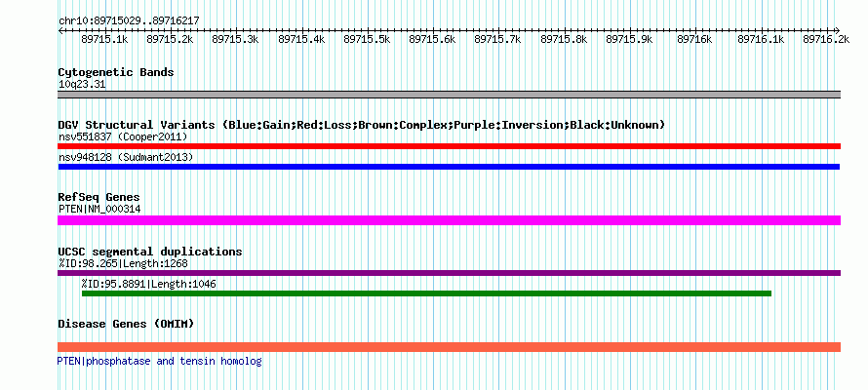
Task: Click the nsv948128 (Sudmant2013) label
Action: (126, 158)
